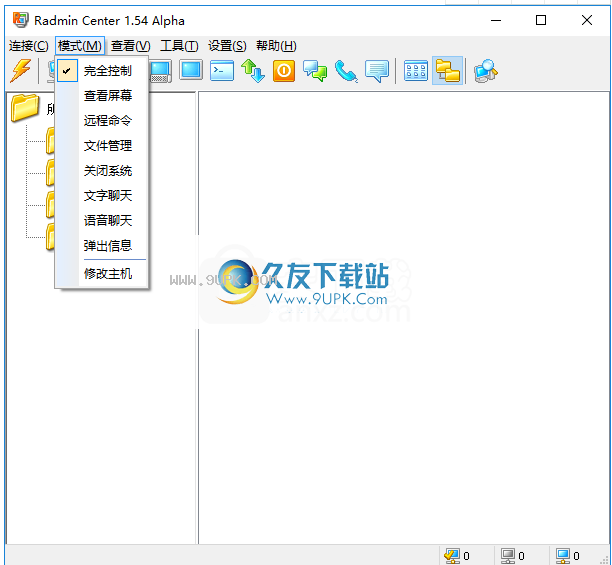Image resolution: width=612 pixels, height=565 pixels.
Task: Click first status bar computer counter icon
Action: (452, 556)
